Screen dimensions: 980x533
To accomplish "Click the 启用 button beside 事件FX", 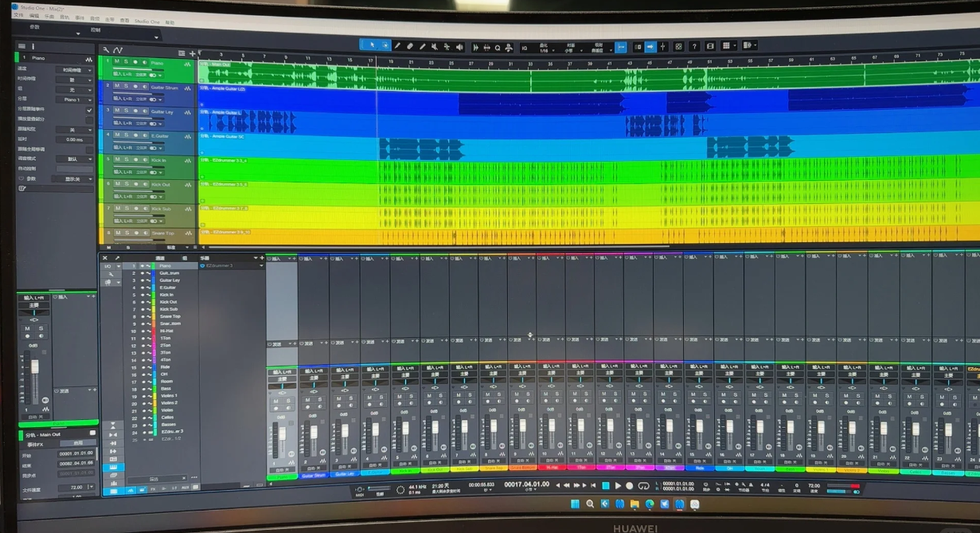I will click(78, 443).
